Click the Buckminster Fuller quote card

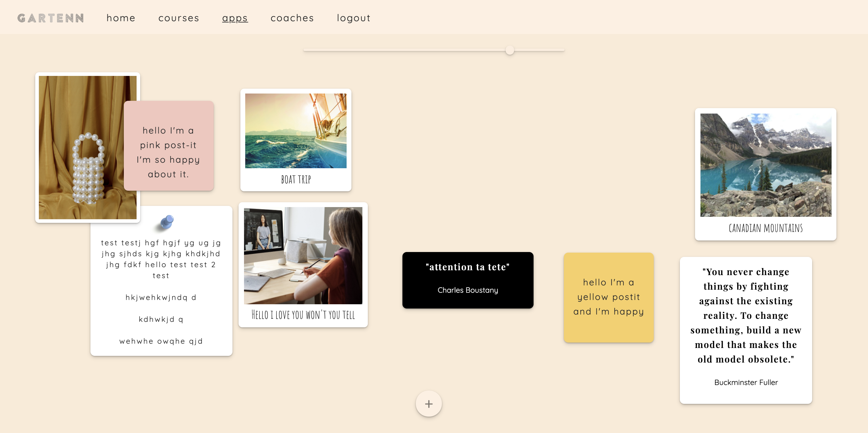(746, 330)
